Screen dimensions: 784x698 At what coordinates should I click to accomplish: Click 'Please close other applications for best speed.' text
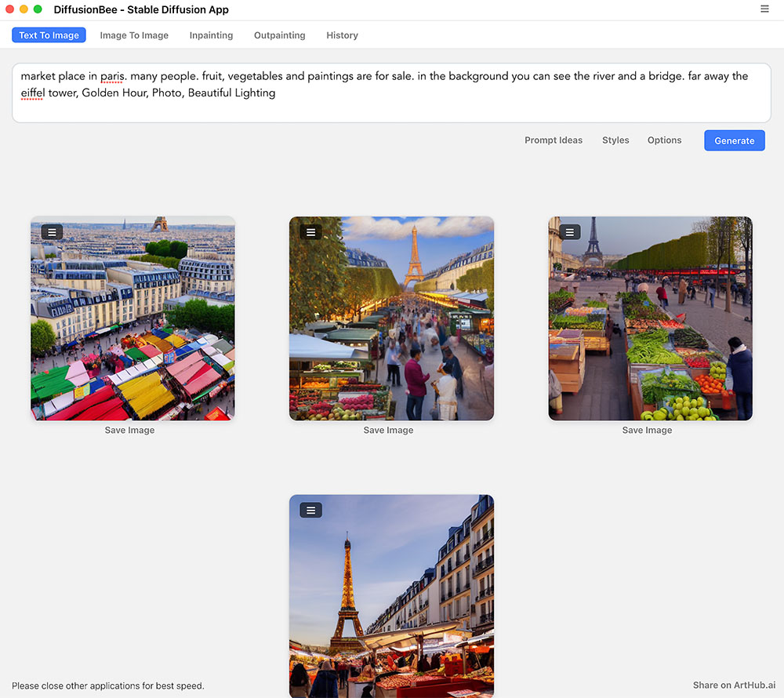108,686
